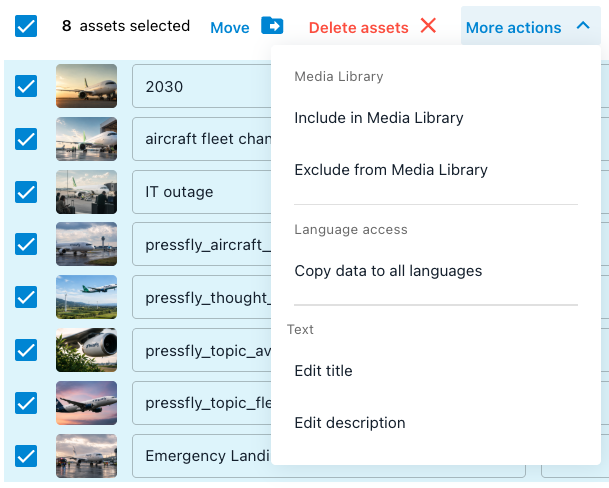Click the Move link
The width and height of the screenshot is (609, 488).
(230, 28)
